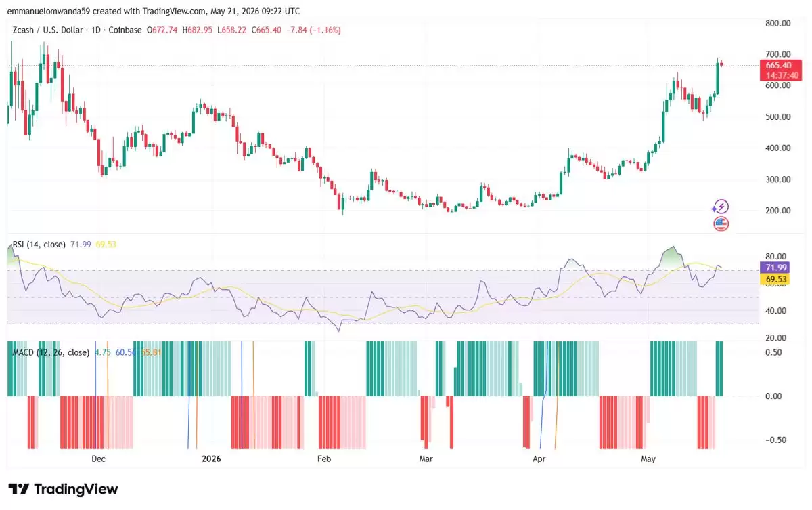The width and height of the screenshot is (812, 510).
Task: Click the close value C665.40
Action: click(x=268, y=30)
